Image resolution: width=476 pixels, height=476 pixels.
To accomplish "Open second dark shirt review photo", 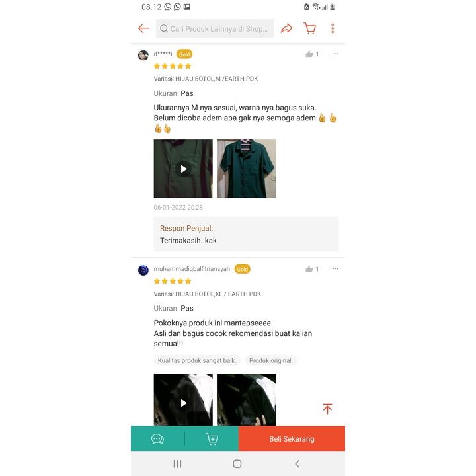I will click(x=246, y=400).
